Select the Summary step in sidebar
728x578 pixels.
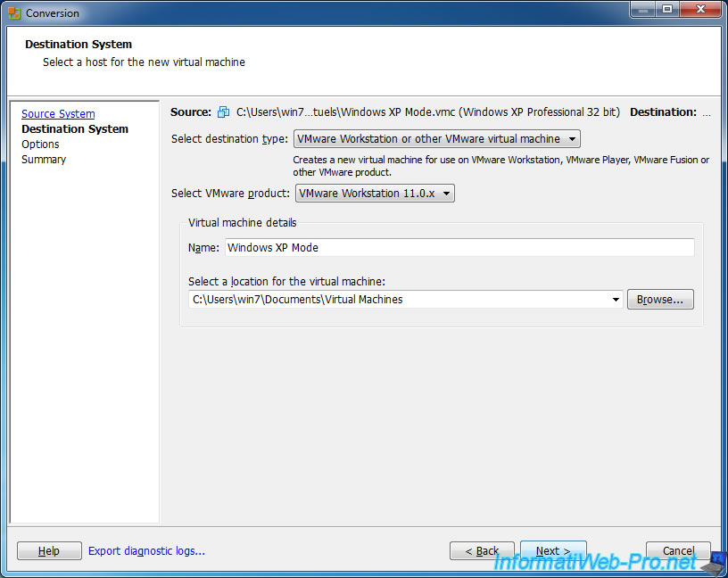[x=44, y=160]
